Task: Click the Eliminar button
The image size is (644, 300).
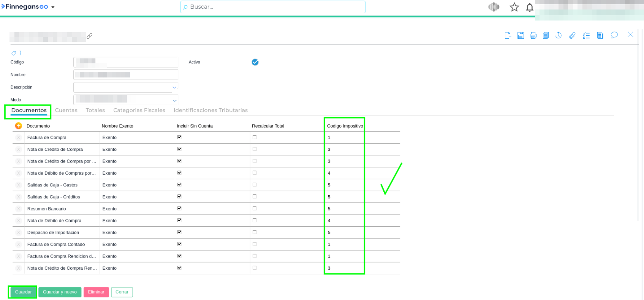Action: (x=96, y=292)
